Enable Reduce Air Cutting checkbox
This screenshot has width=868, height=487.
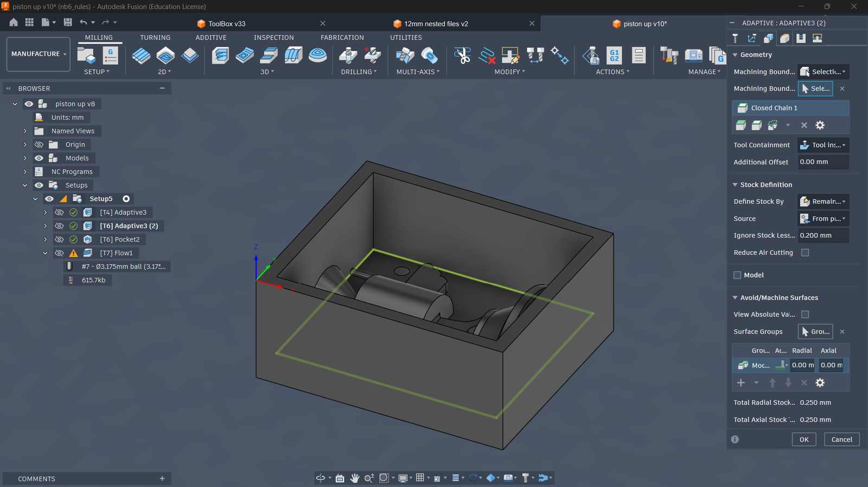tap(805, 253)
